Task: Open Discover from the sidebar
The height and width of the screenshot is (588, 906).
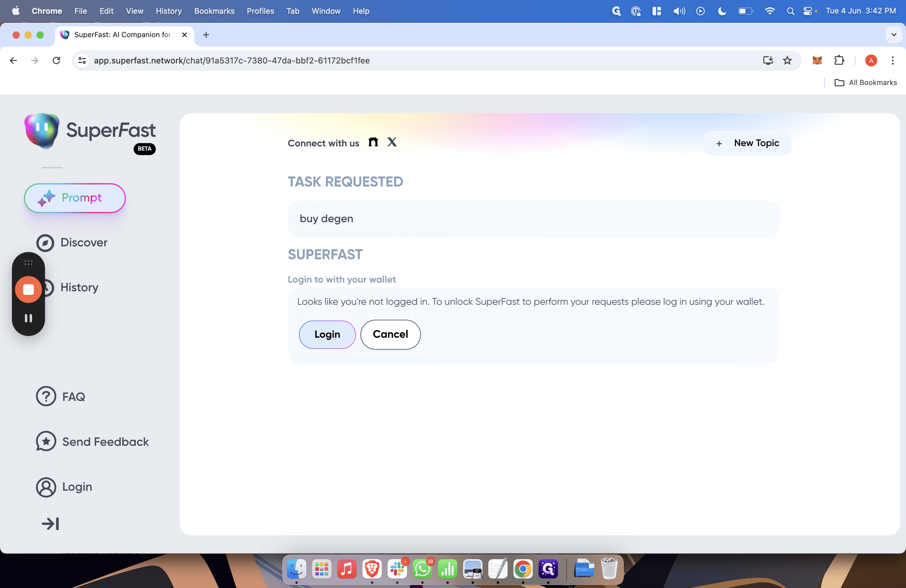Action: (x=72, y=243)
